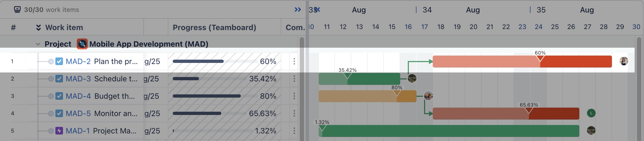Screen dimensions: 644x141
Task: Open the MAD-2 issue link
Action: [78, 61]
